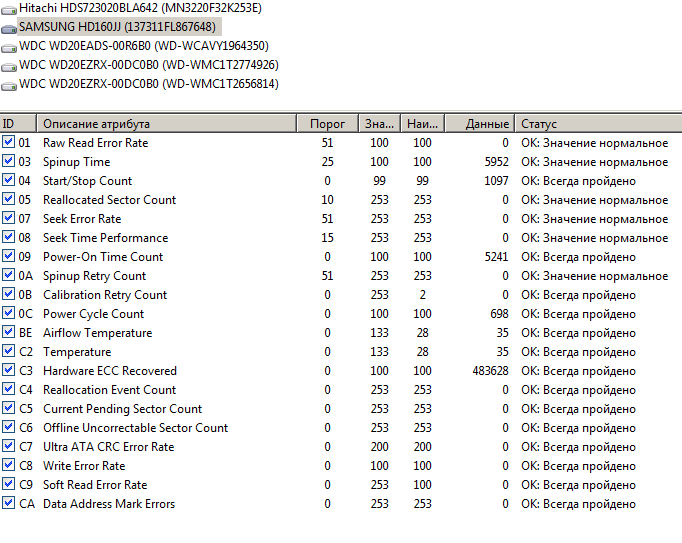
Task: Toggle checkbox for C6 Offline Uncorrectable Sector
Action: (8, 427)
